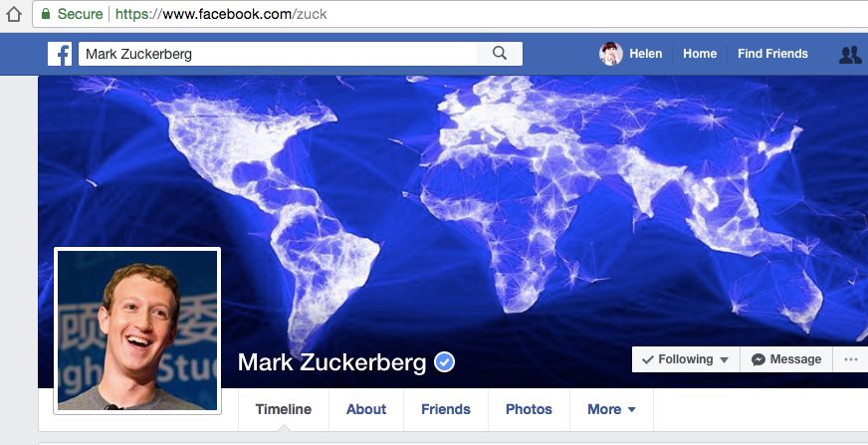The image size is (868, 445).
Task: Click the green secure padlock icon
Action: tap(46, 14)
